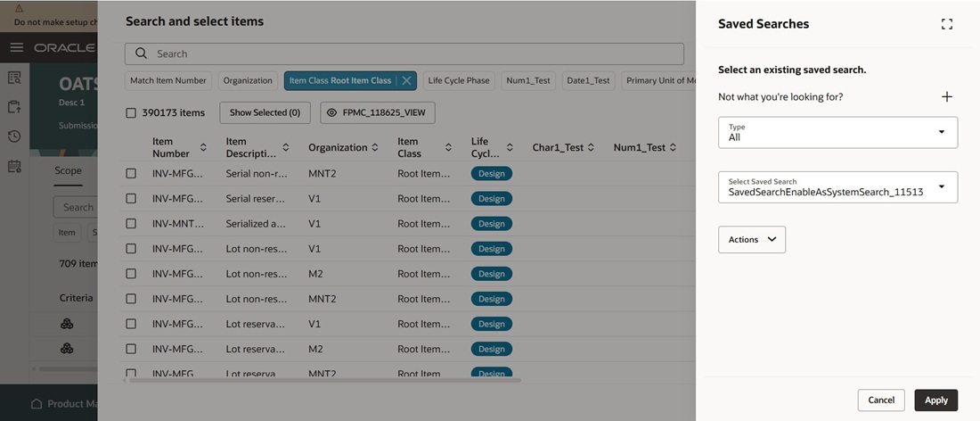Open the history clock sidebar icon

[14, 136]
